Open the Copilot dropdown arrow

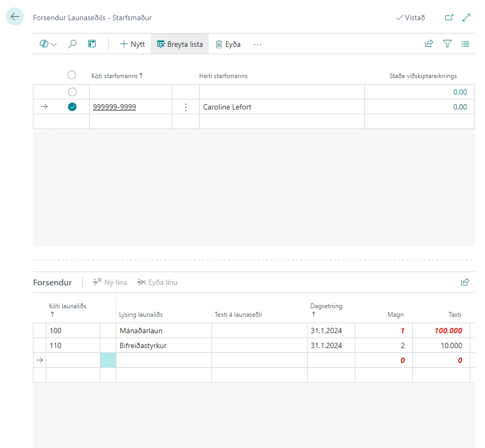pyautogui.click(x=54, y=45)
